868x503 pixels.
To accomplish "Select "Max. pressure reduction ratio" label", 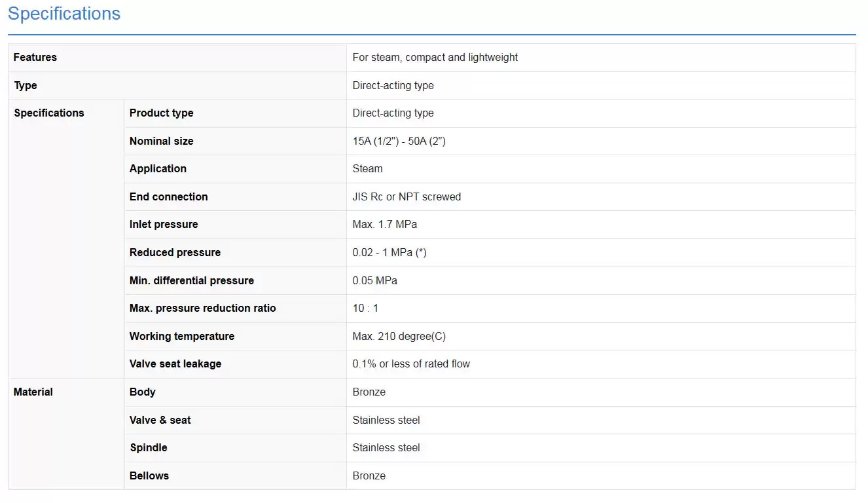I will click(x=203, y=308).
